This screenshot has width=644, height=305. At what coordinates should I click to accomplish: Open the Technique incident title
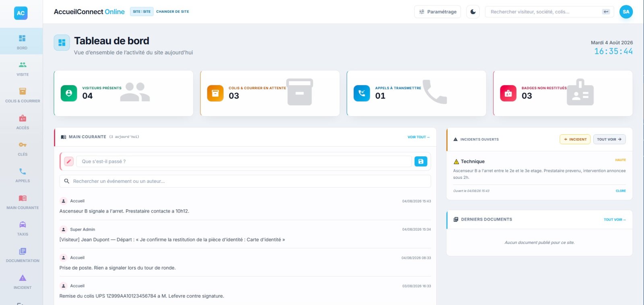click(473, 162)
